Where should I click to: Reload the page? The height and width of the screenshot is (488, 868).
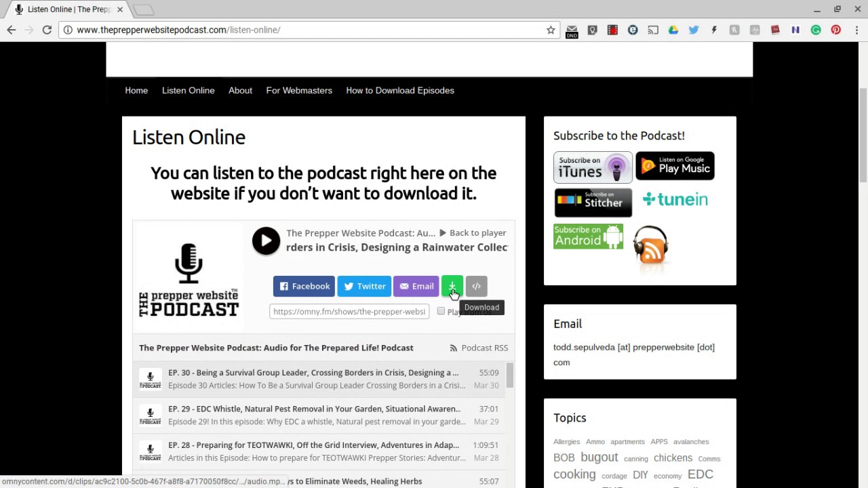[x=47, y=30]
